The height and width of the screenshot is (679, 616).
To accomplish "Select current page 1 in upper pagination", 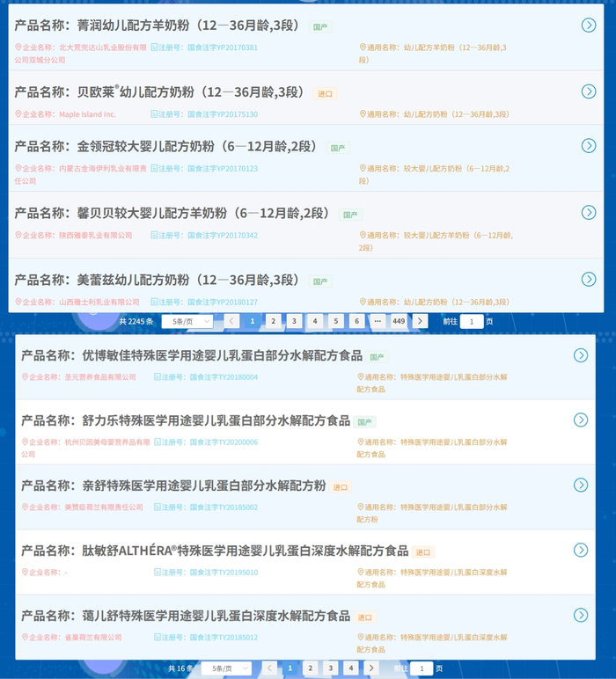I will click(x=252, y=321).
